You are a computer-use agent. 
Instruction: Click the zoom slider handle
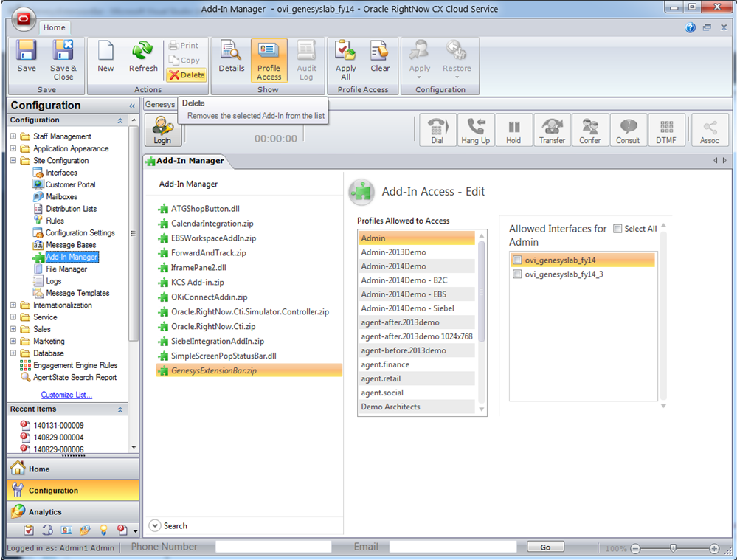click(672, 549)
